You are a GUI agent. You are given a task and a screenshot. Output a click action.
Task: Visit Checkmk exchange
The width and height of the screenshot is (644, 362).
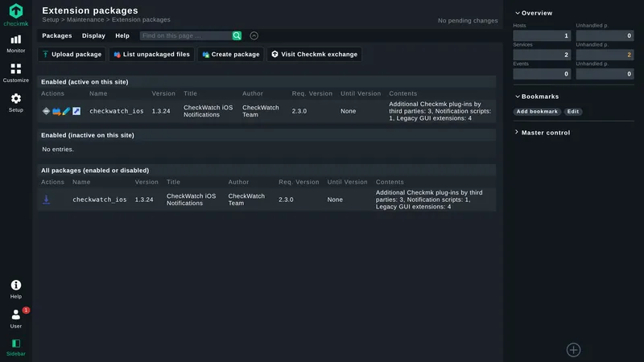pyautogui.click(x=314, y=54)
